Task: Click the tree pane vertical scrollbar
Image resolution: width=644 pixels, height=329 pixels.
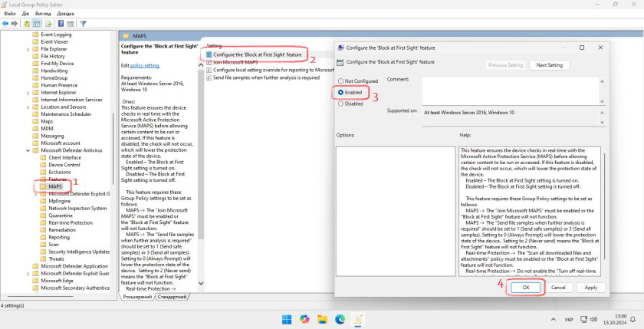Action: click(113, 148)
